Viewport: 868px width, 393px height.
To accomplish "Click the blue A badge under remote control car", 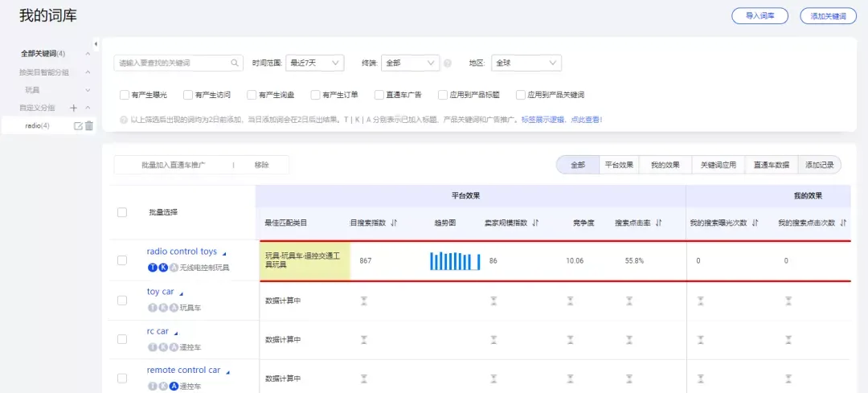I will [174, 387].
